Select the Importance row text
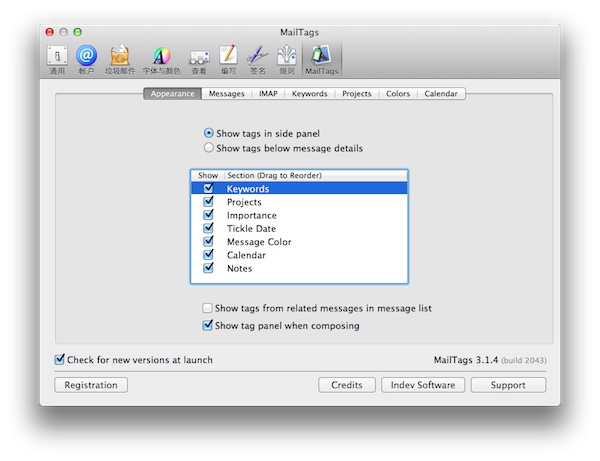 [x=251, y=215]
